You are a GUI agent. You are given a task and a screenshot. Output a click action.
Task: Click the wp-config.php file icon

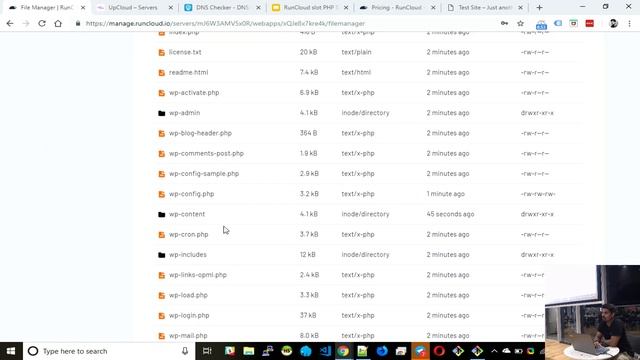click(162, 194)
